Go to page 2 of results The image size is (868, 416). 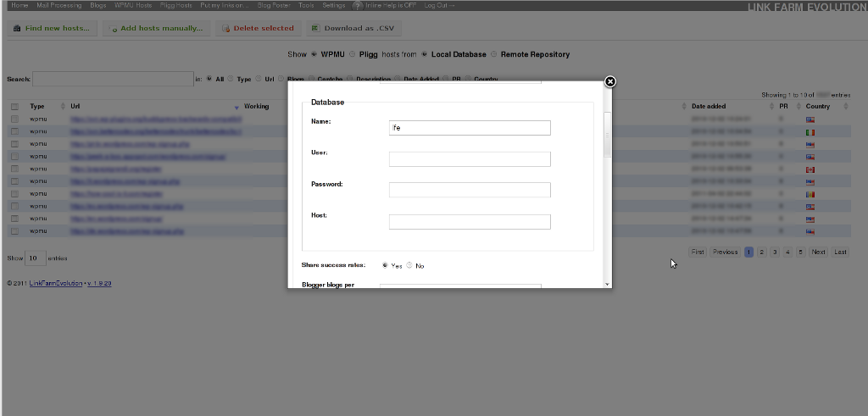pos(762,252)
